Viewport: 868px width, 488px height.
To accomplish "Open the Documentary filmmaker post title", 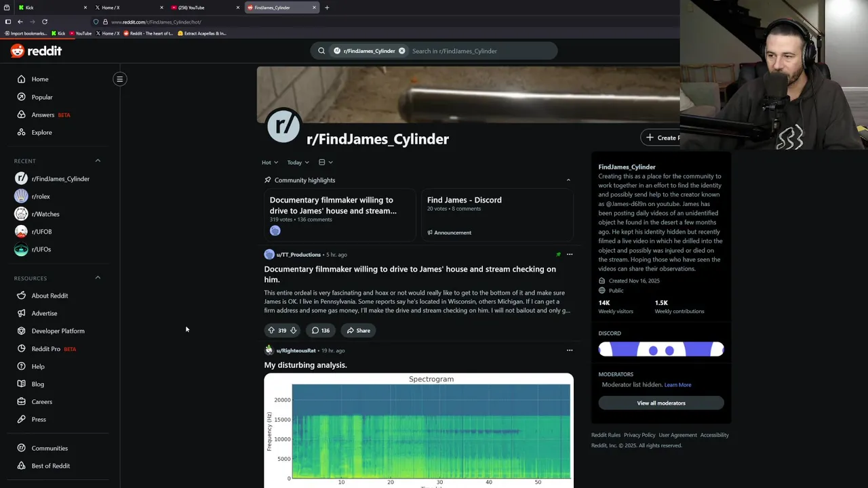I will pos(410,274).
